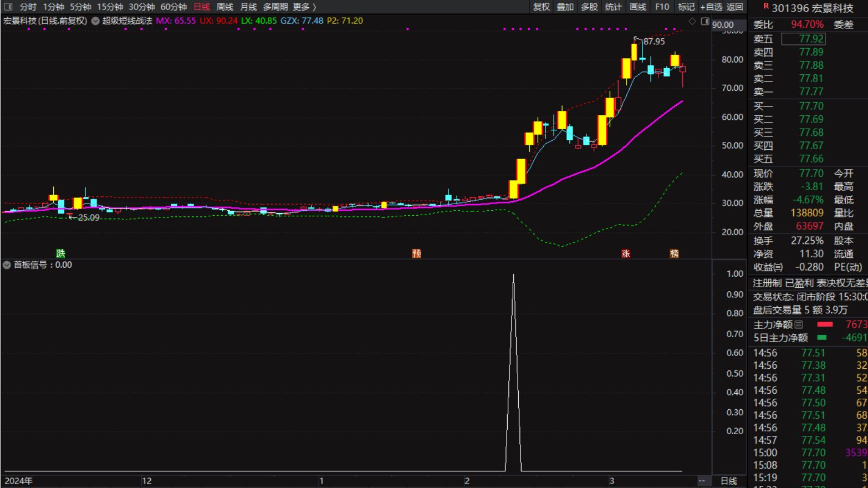Viewport: 868px width, 488px height.
Task: Add stock via +自选 button
Action: [x=711, y=7]
